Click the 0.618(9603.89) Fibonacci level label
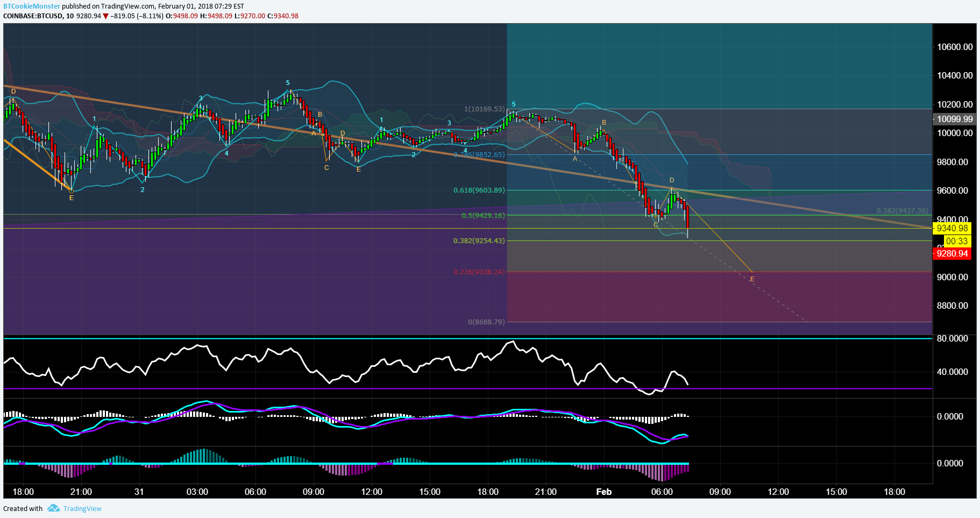 [x=479, y=190]
